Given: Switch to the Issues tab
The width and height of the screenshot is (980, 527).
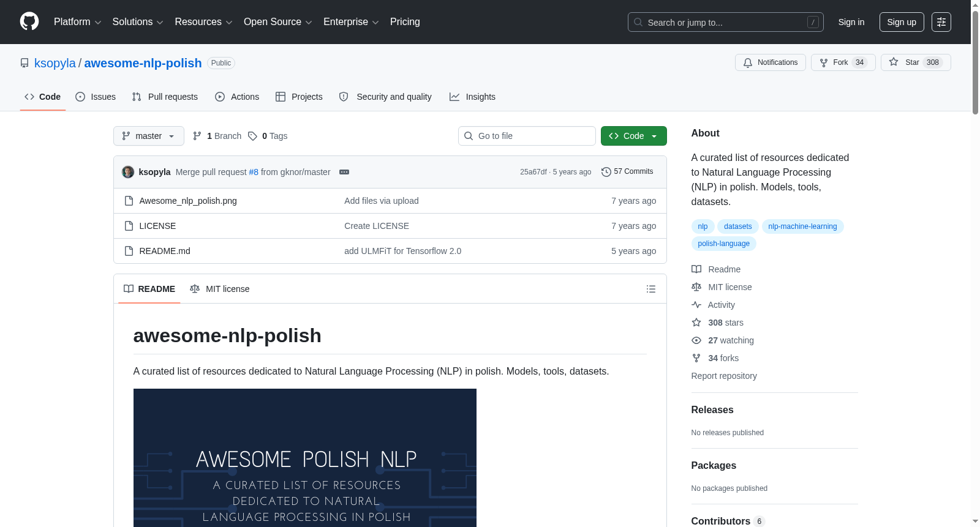Looking at the screenshot, I should pos(96,97).
